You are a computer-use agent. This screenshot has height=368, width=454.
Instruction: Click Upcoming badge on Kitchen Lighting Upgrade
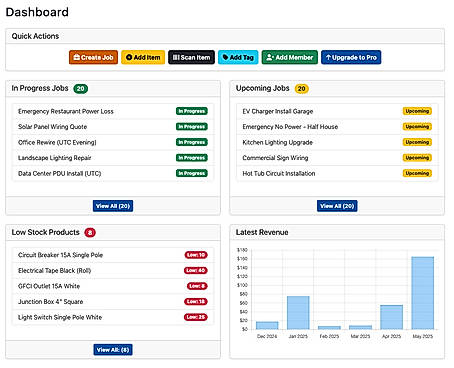point(417,142)
